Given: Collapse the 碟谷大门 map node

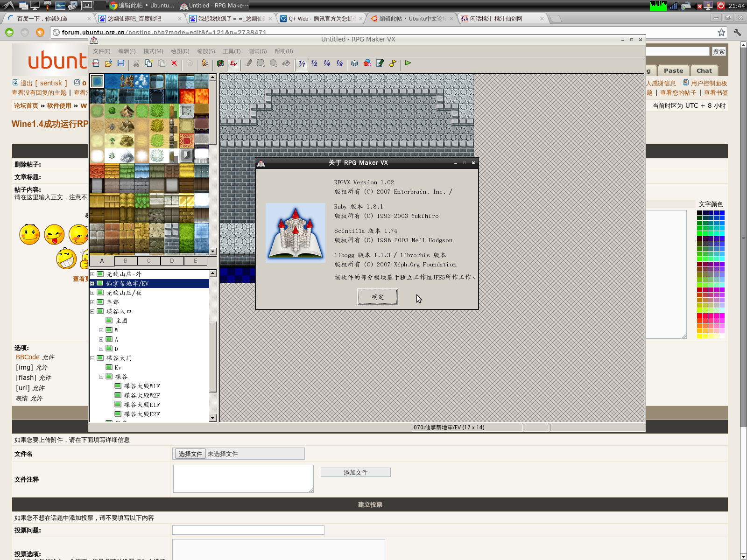Looking at the screenshot, I should pos(92,358).
